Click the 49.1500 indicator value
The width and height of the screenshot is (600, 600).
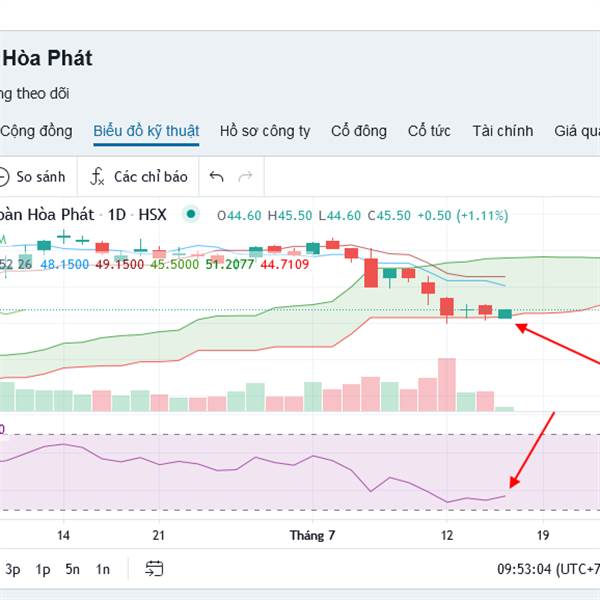[120, 264]
